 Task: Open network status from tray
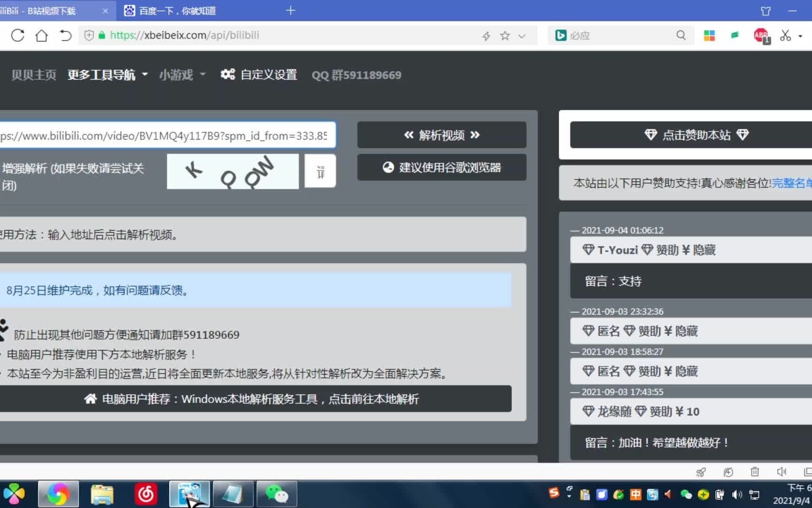click(754, 494)
